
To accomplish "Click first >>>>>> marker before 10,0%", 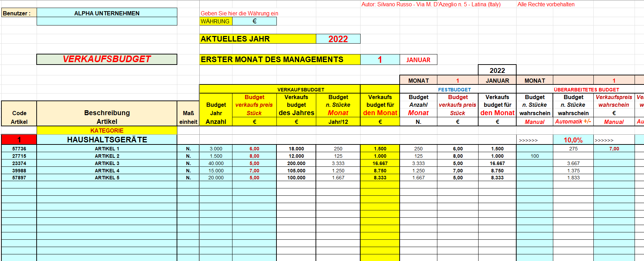I will tap(528, 140).
